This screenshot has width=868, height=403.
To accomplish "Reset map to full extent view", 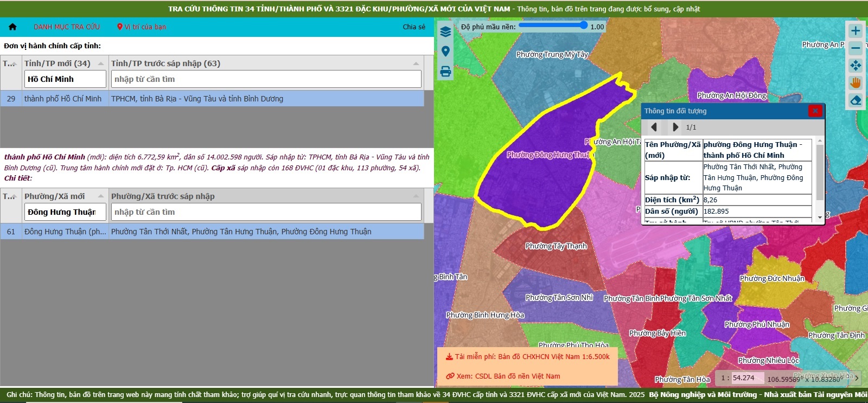I will (x=856, y=65).
